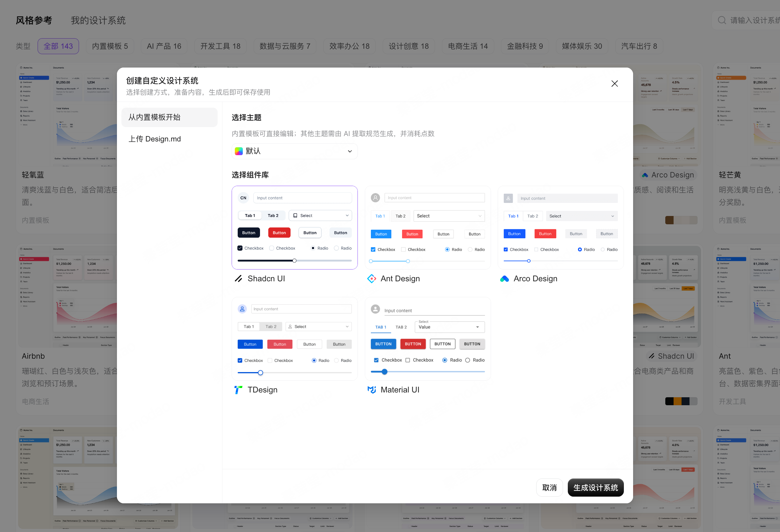Toggle the checked Checkbox in TDesign preview
780x532 pixels.
[x=240, y=361]
